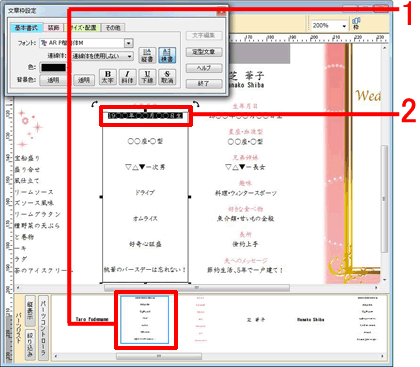Screen dimensions: 420x367
Task: Click the canvas vertical scrollbar thumb
Action: pos(384,199)
